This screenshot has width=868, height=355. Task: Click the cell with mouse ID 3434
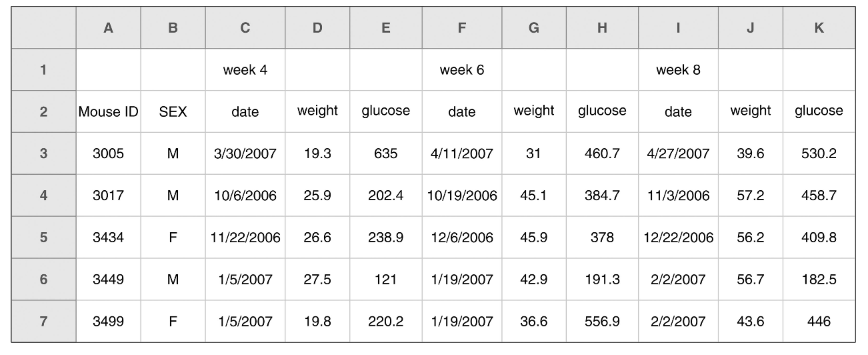tap(108, 238)
